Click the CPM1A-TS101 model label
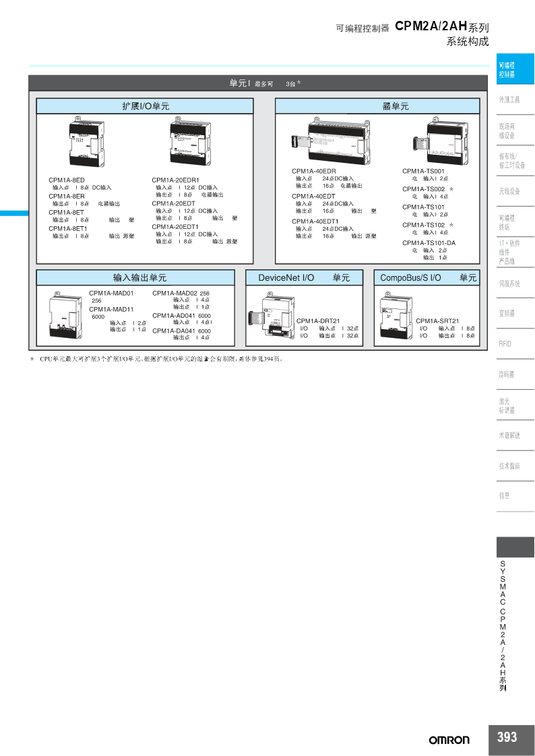Image resolution: width=535 pixels, height=756 pixels. point(424,207)
